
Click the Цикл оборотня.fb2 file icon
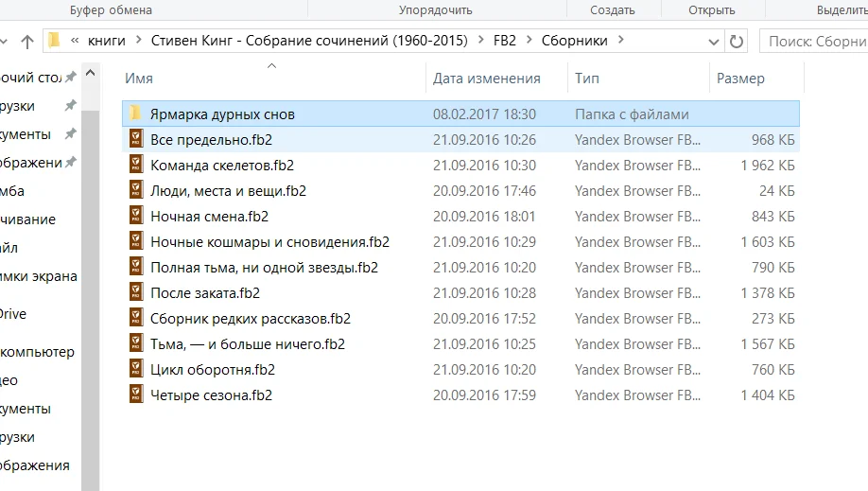click(136, 369)
